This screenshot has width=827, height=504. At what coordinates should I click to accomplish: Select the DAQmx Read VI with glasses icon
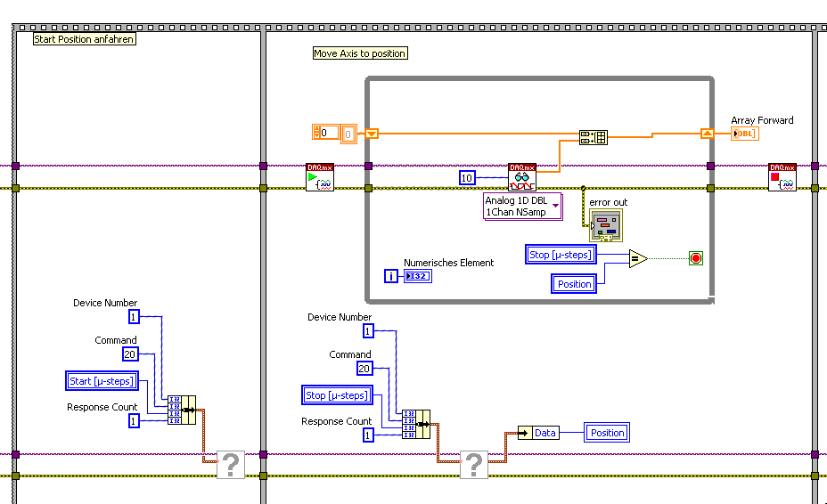522,177
